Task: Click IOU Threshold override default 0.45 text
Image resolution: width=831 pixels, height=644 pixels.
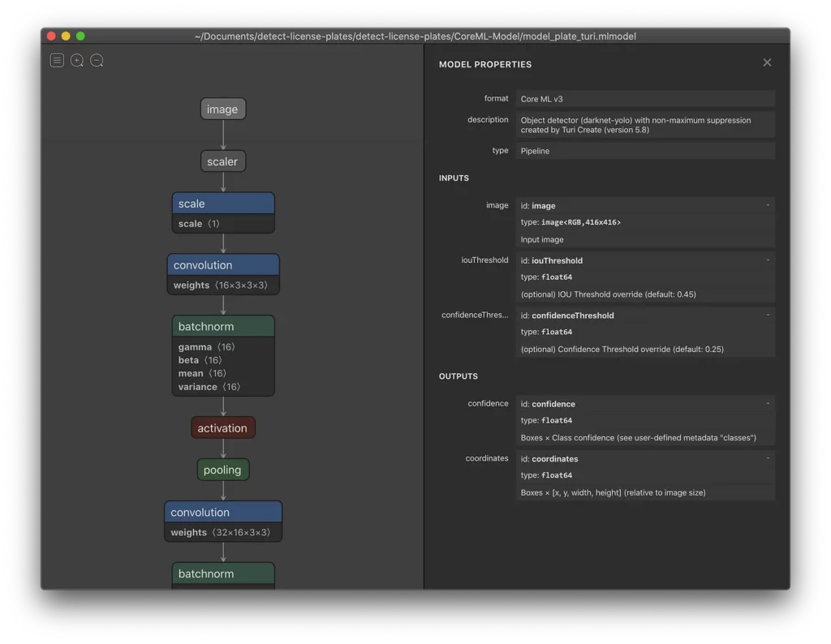Action: [609, 294]
